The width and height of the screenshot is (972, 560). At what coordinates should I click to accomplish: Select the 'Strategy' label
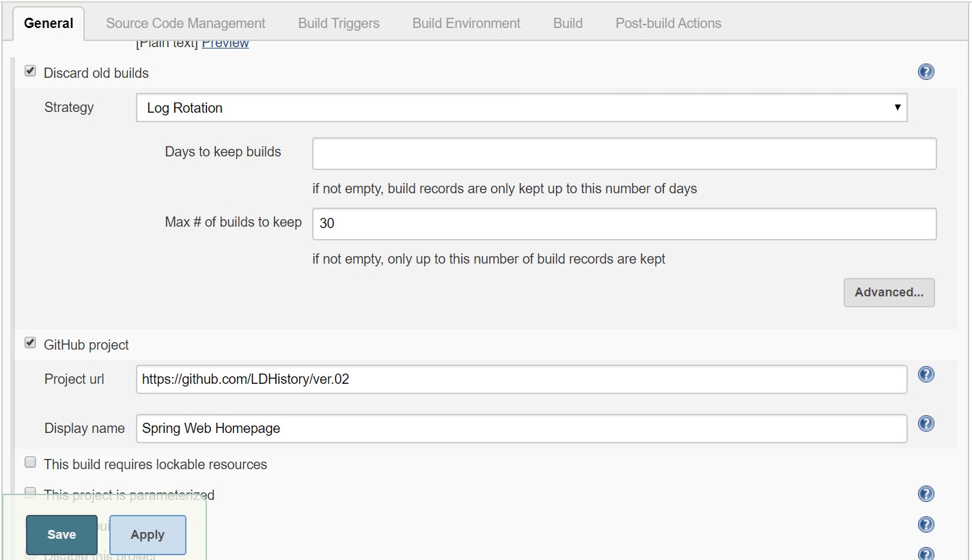point(69,107)
